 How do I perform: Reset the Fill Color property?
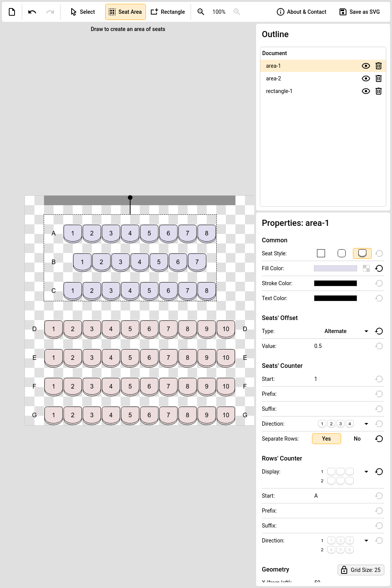(x=379, y=268)
